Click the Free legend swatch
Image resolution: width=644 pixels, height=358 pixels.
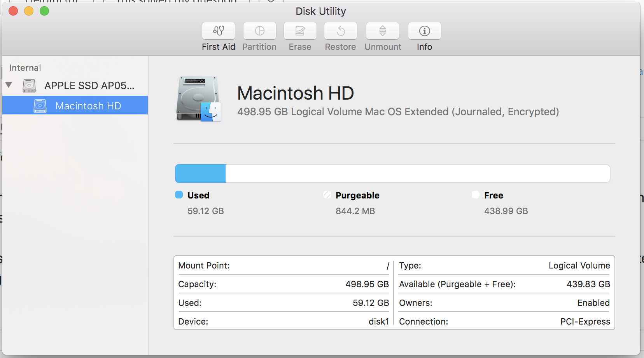pyautogui.click(x=476, y=195)
